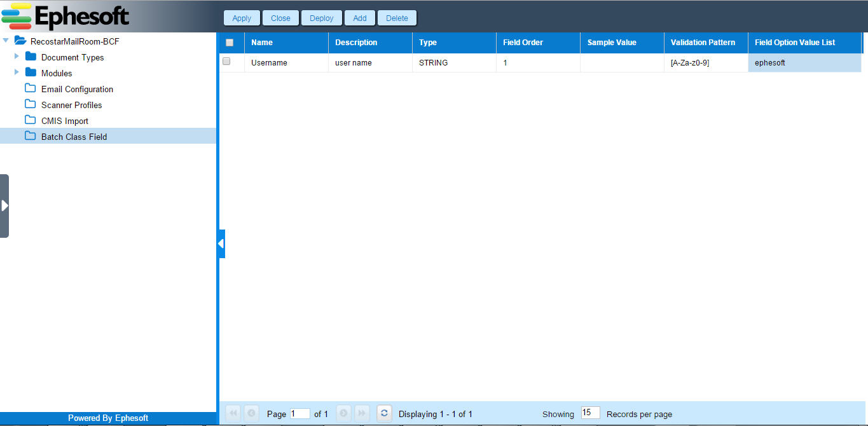This screenshot has width=868, height=426.
Task: Click the empty Sample Value cell for Username
Action: (x=622, y=63)
